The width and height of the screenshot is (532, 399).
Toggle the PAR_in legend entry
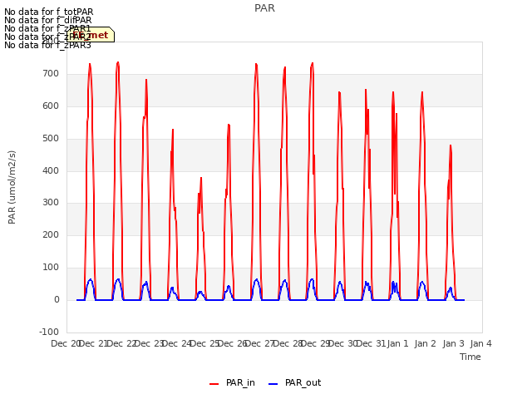point(232,383)
